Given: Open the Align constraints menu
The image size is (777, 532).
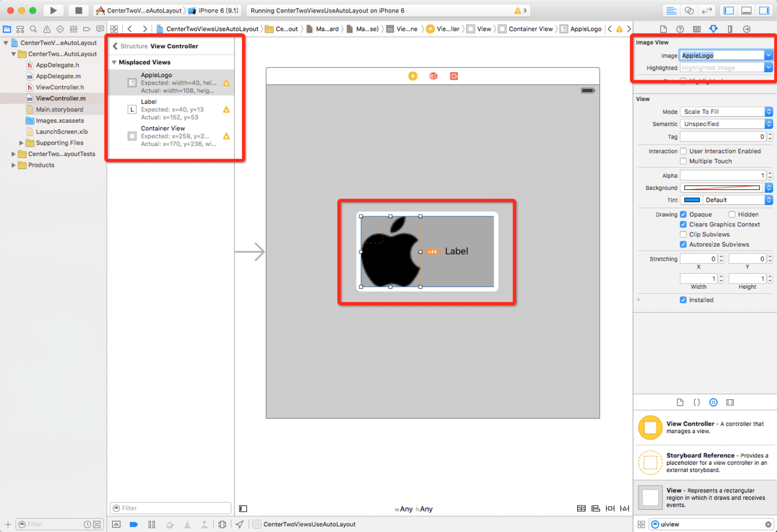Looking at the screenshot, I should tap(596, 509).
